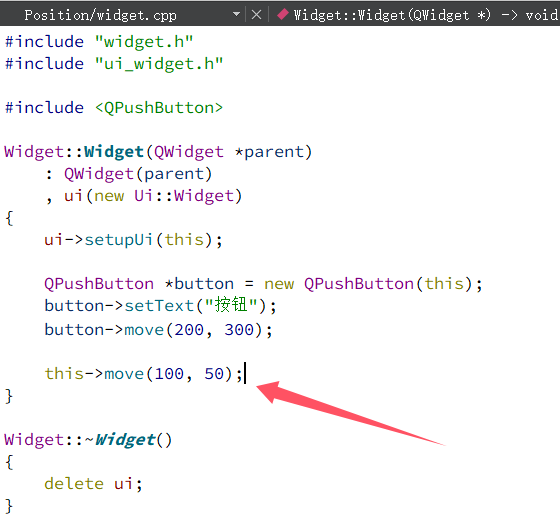Viewport: 560px width, 525px height.
Task: Close the widget.cpp document with the X
Action: point(256,15)
